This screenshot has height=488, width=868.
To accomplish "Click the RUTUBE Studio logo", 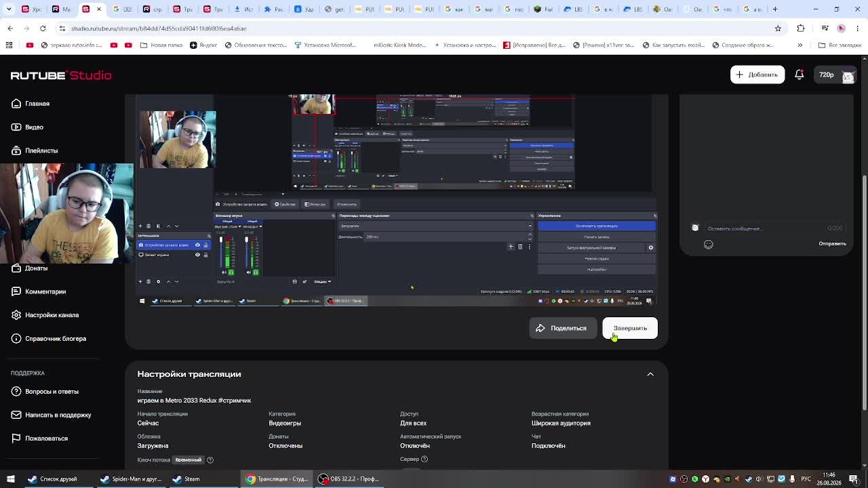I will tap(61, 75).
